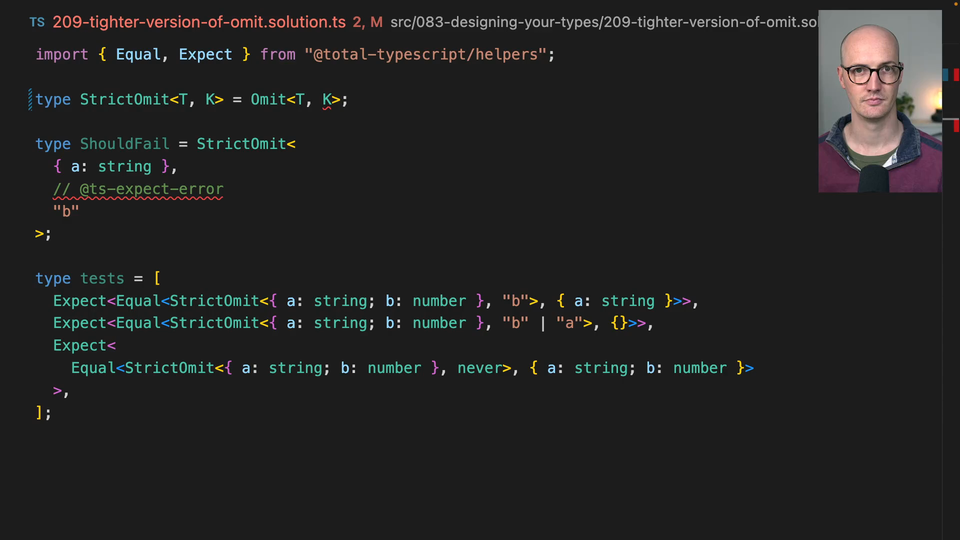This screenshot has width=960, height=540.
Task: Click the Equal identifier in the import statement
Action: pyautogui.click(x=138, y=54)
